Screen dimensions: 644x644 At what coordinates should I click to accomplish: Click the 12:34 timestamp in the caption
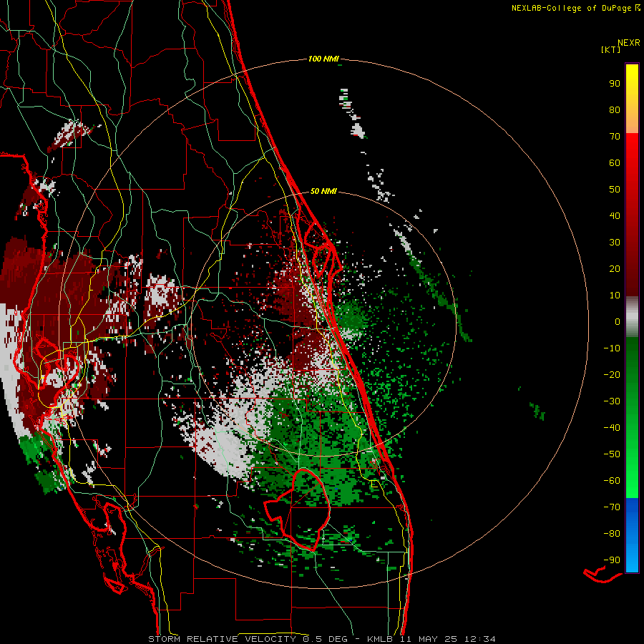coord(479,639)
